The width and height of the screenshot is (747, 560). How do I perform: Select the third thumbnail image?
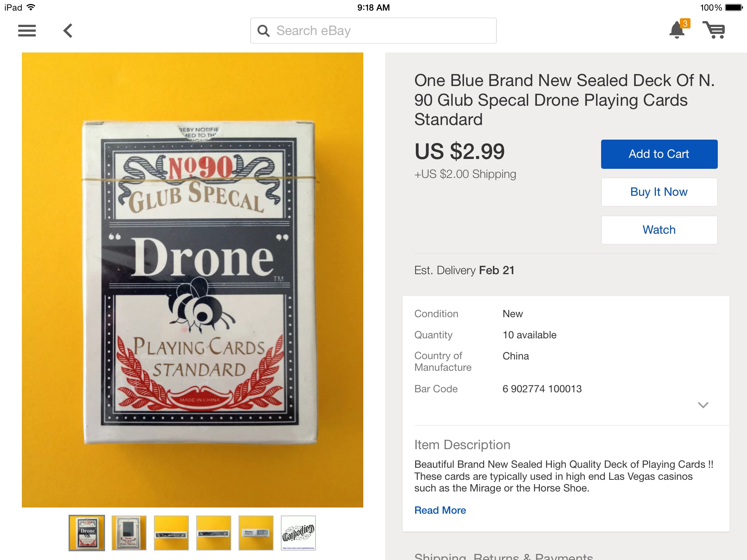[x=171, y=533]
